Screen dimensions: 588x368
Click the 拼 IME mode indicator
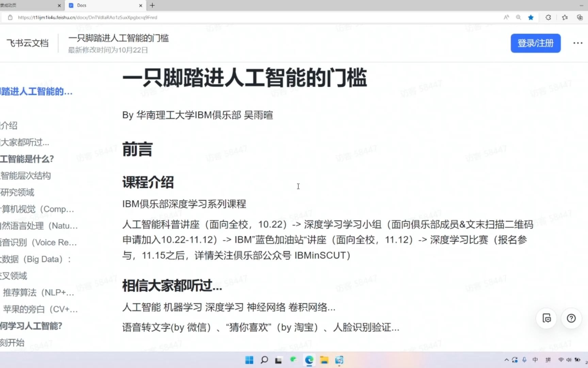coord(548,360)
